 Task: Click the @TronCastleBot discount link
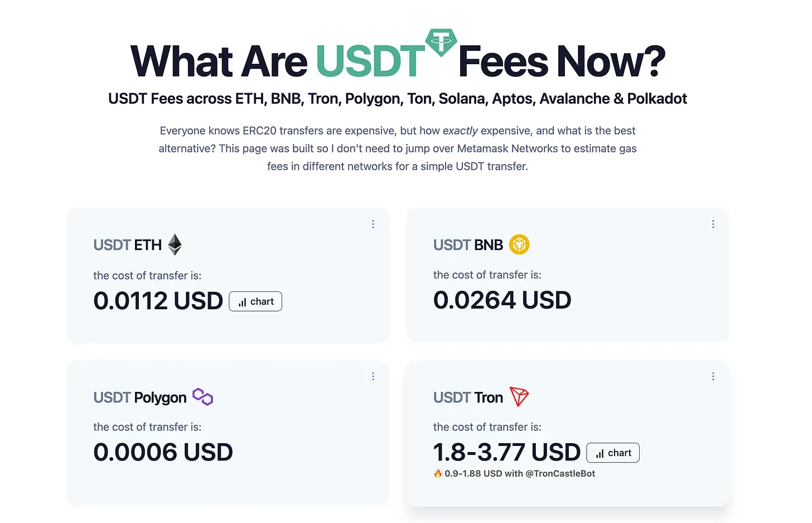click(560, 473)
